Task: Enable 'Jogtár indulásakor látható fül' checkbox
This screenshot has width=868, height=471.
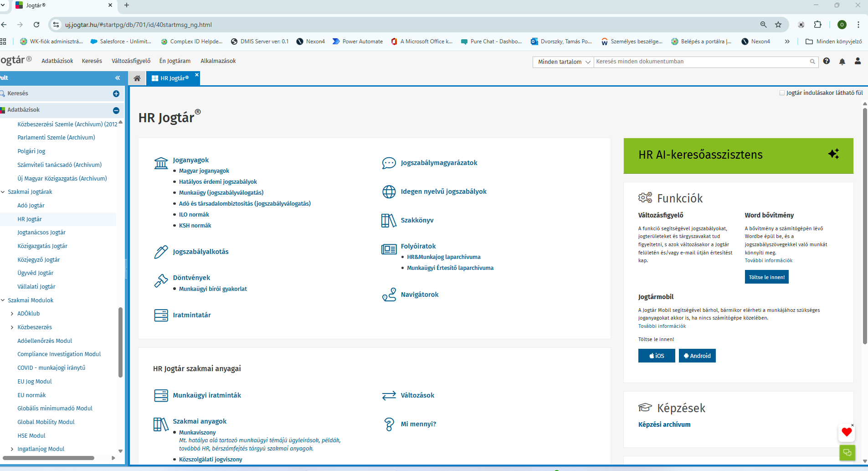Action: tap(782, 93)
